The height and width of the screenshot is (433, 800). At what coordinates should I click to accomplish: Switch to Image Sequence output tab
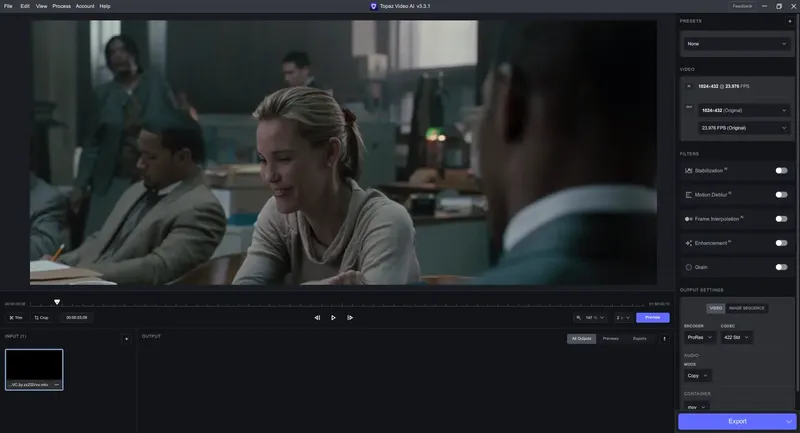746,308
